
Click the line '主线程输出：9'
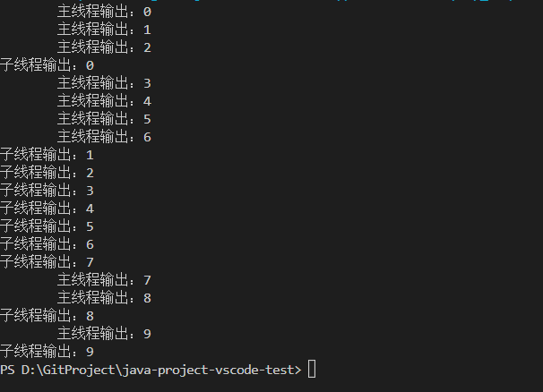pyautogui.click(x=104, y=334)
